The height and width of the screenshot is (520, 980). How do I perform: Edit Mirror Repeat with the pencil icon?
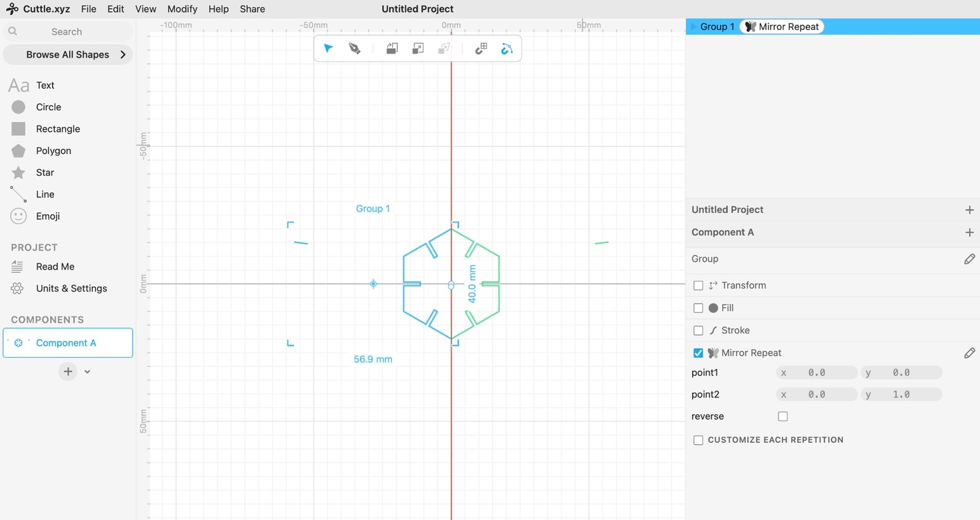point(970,353)
